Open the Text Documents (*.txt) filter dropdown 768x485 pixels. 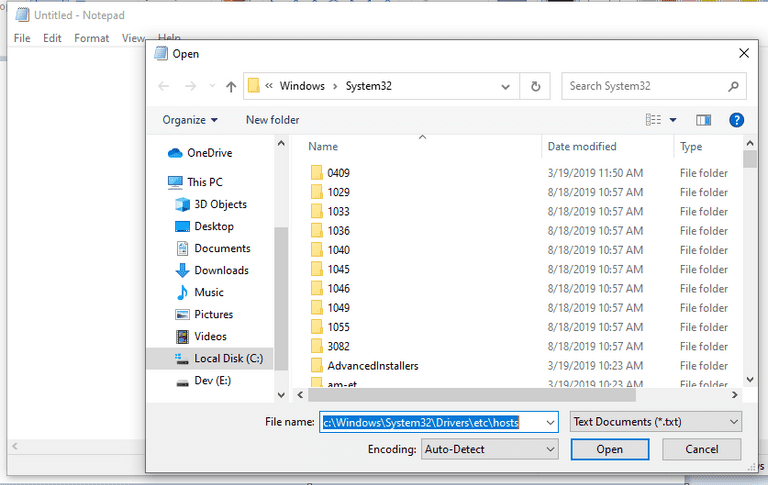pyautogui.click(x=656, y=422)
